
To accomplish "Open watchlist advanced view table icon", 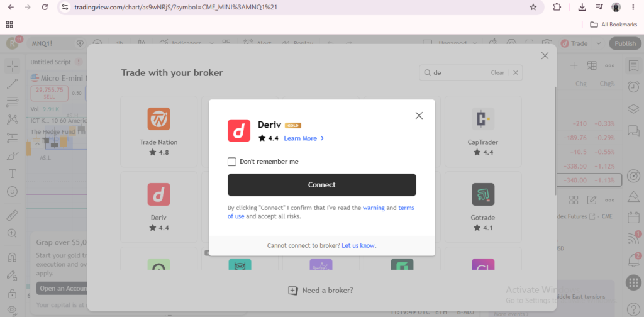I will [592, 65].
